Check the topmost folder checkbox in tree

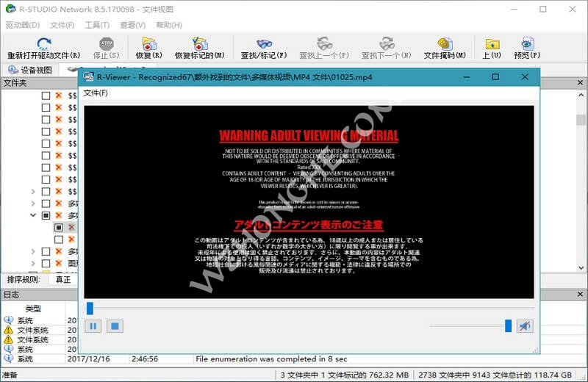point(46,95)
